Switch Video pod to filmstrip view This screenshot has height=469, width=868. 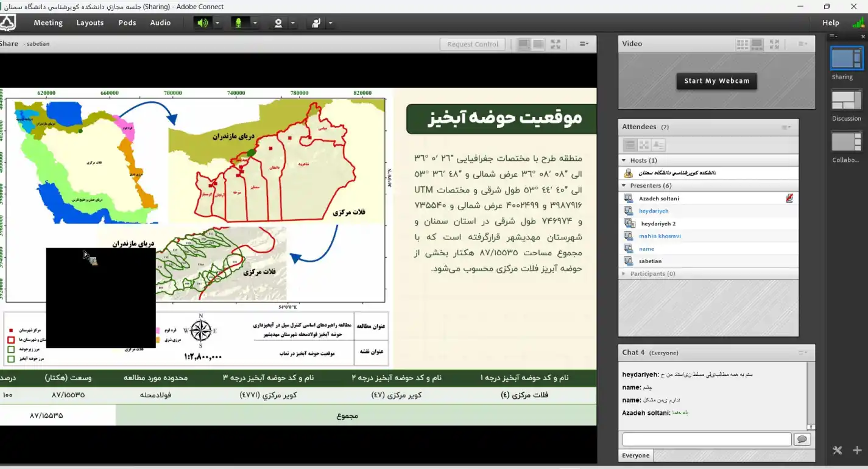coord(757,44)
